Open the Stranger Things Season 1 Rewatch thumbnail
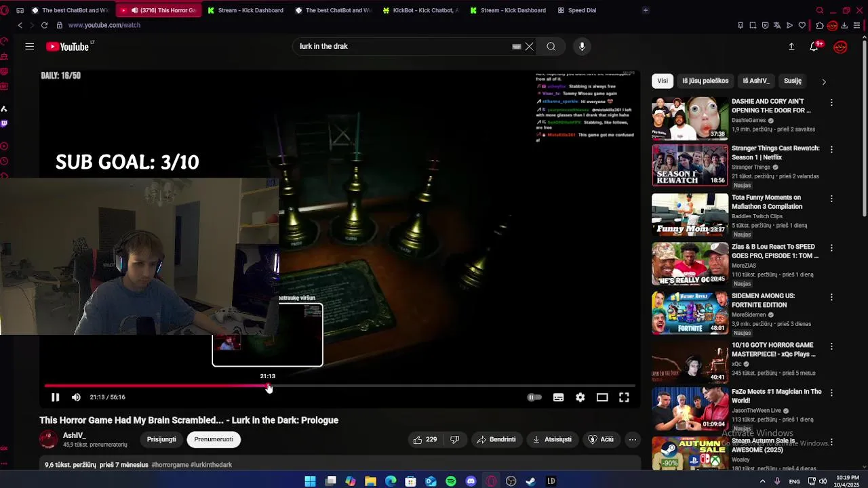The height and width of the screenshot is (488, 868). pos(690,165)
